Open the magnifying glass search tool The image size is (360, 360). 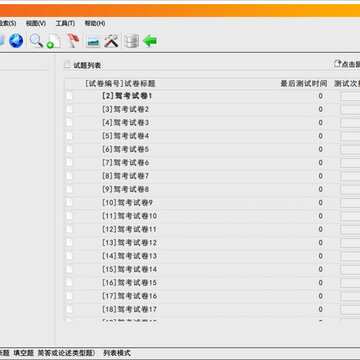pos(36,41)
